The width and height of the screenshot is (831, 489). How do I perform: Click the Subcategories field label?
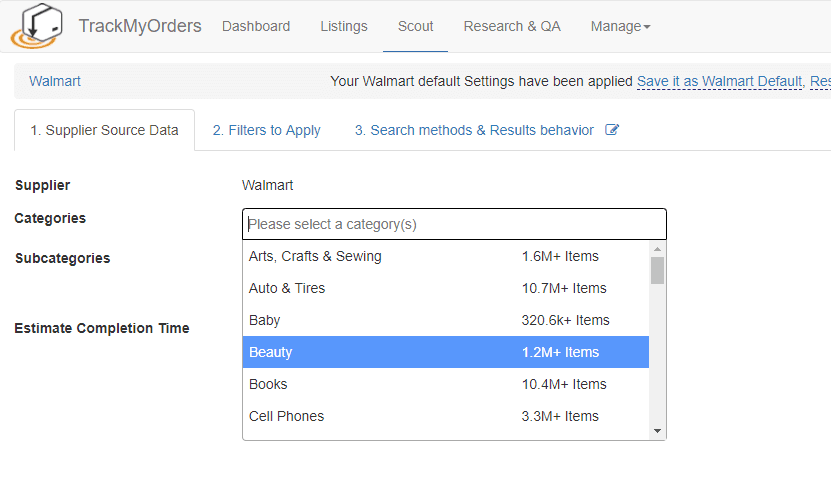click(63, 258)
